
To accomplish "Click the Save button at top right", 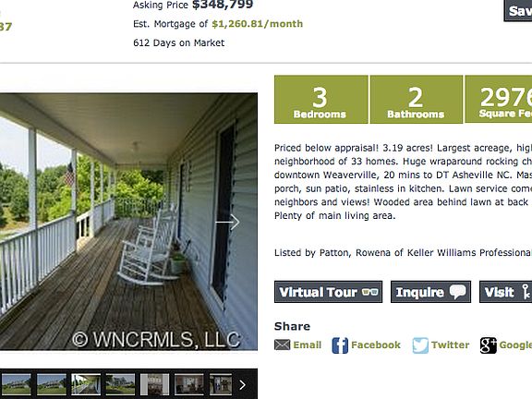I will pyautogui.click(x=518, y=10).
